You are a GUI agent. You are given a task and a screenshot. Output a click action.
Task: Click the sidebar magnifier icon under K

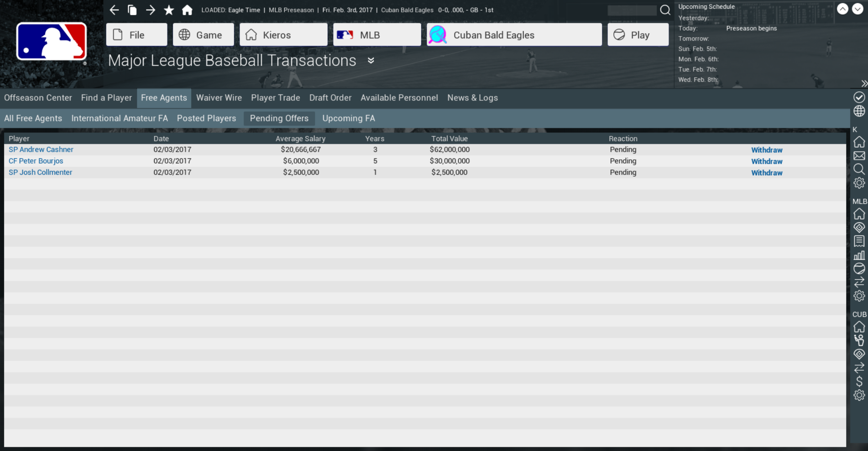pos(859,169)
